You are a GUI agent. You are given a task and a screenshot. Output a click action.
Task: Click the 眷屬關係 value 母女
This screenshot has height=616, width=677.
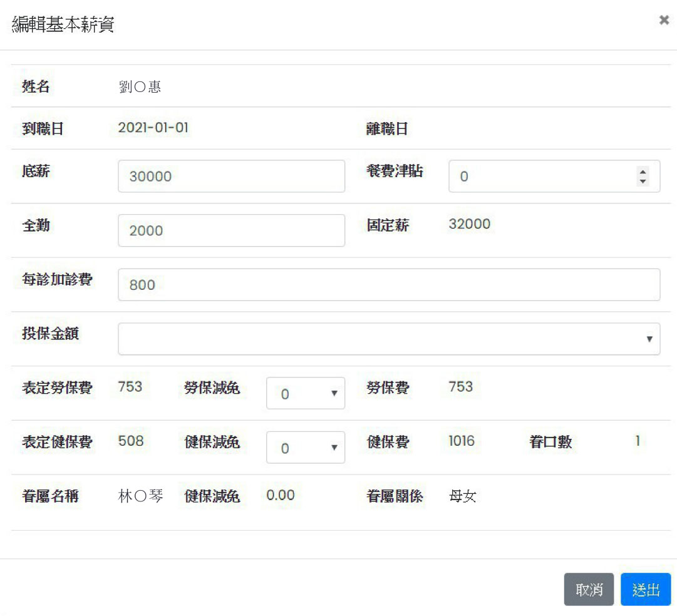point(462,497)
